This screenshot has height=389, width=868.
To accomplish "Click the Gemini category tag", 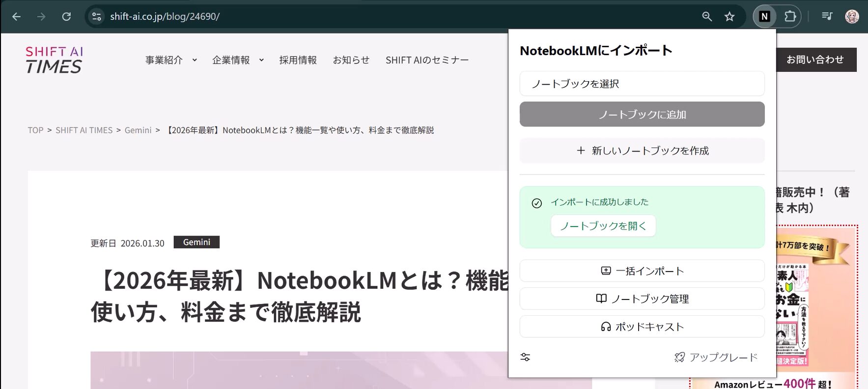I will pos(196,242).
